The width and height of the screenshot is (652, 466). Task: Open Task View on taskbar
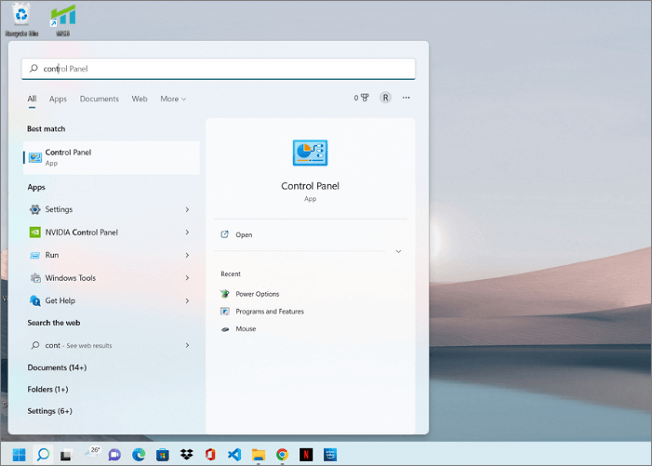pos(66,455)
